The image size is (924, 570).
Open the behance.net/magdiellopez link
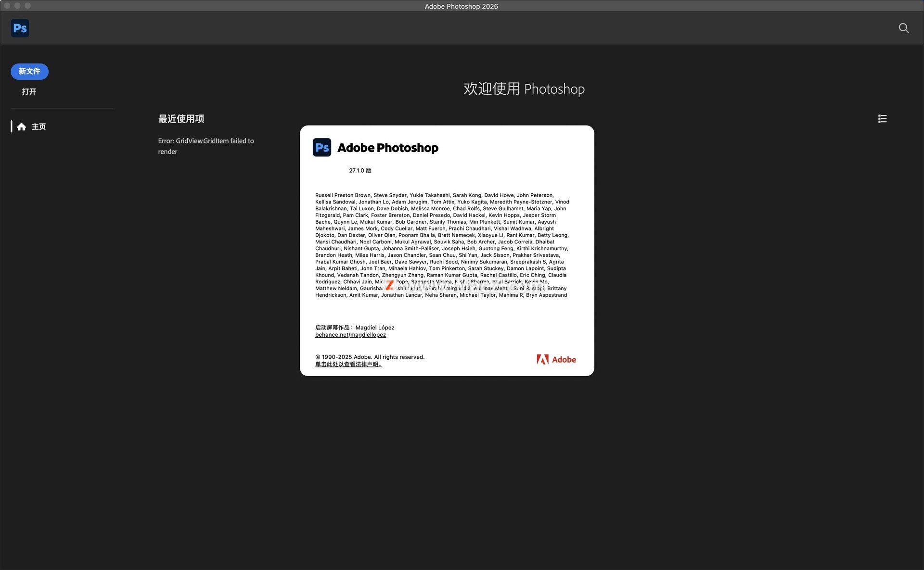(x=350, y=335)
